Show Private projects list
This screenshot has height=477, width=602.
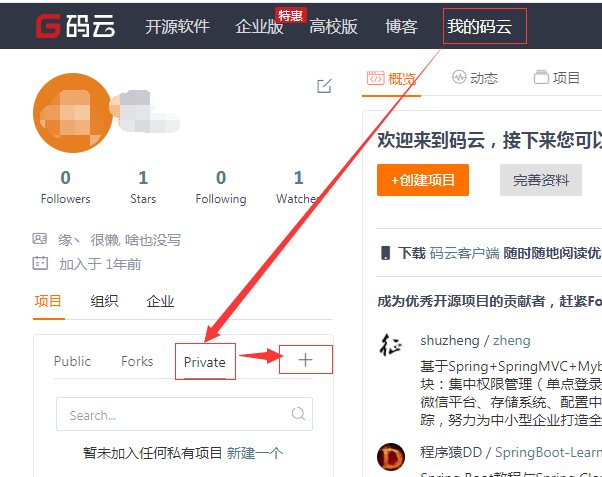pos(205,362)
